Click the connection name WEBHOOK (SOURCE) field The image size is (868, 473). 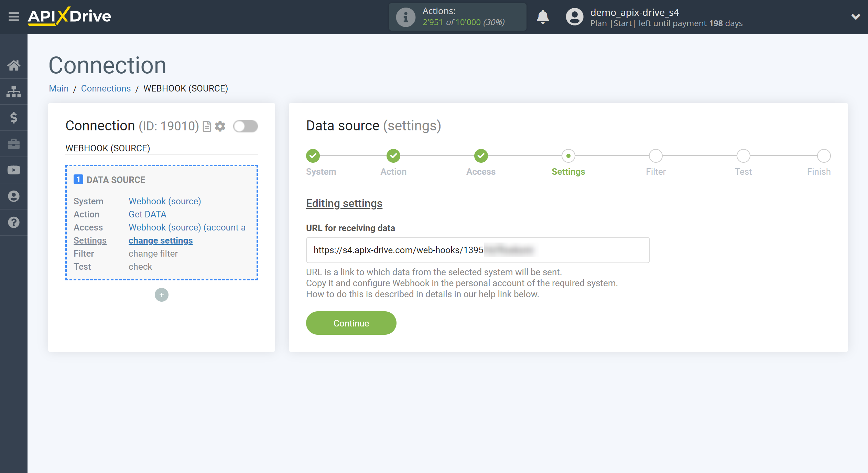click(161, 148)
